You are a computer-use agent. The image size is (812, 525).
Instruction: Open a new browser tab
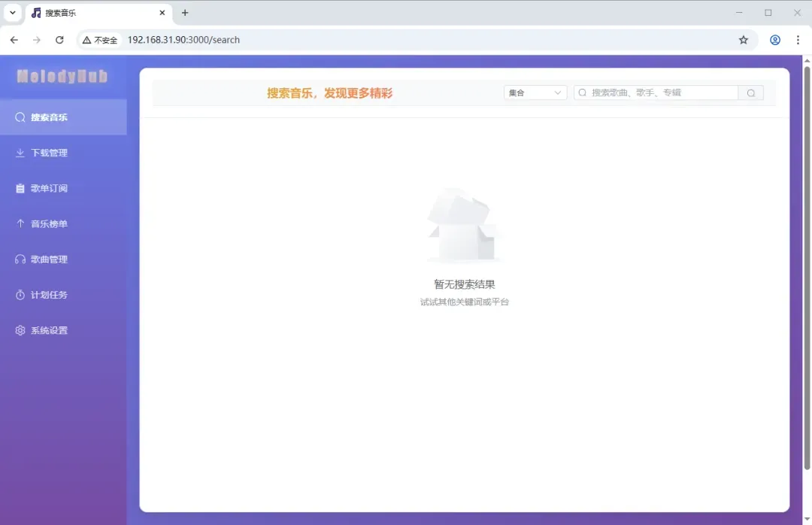click(x=185, y=13)
